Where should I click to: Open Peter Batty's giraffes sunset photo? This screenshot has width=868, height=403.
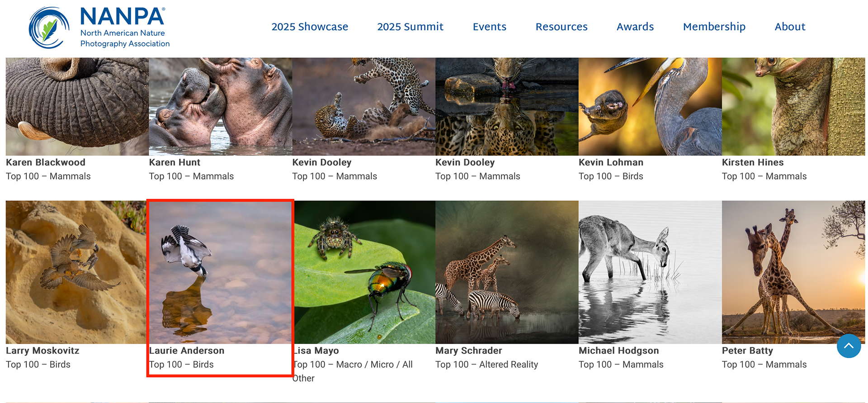793,272
